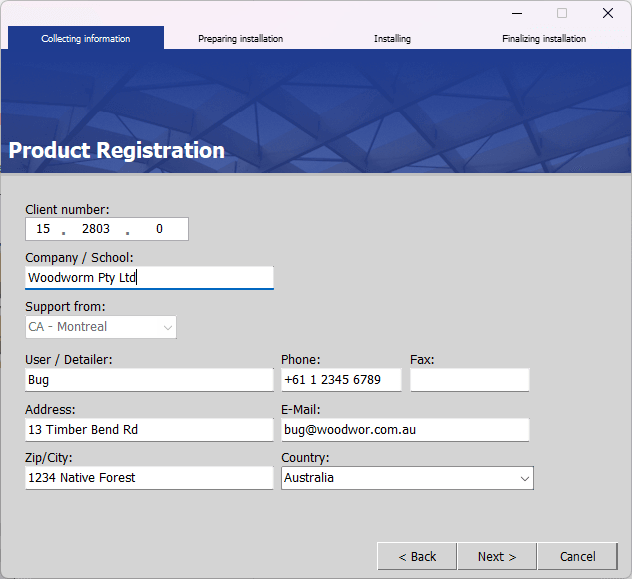The image size is (632, 579).
Task: Click the Installing step tab
Action: (x=392, y=39)
